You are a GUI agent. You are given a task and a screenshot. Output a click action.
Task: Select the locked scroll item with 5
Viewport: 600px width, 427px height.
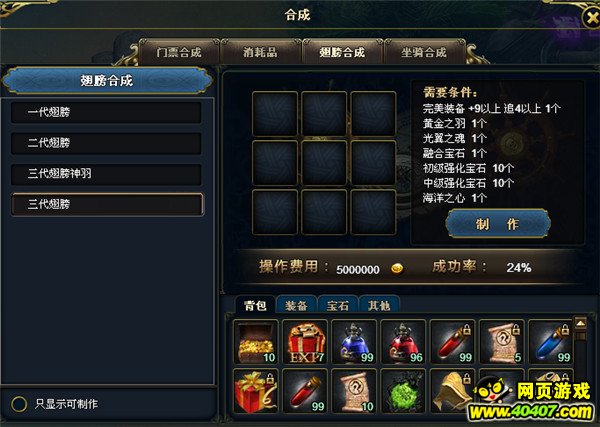502,342
